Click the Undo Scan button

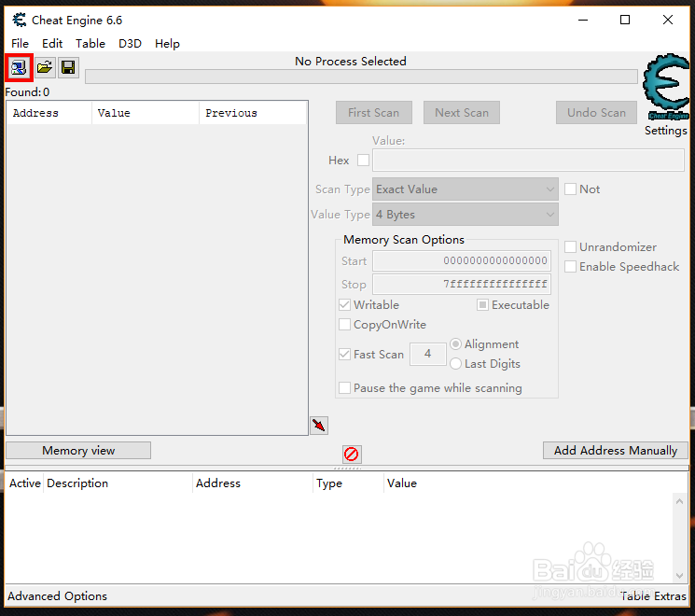click(596, 113)
